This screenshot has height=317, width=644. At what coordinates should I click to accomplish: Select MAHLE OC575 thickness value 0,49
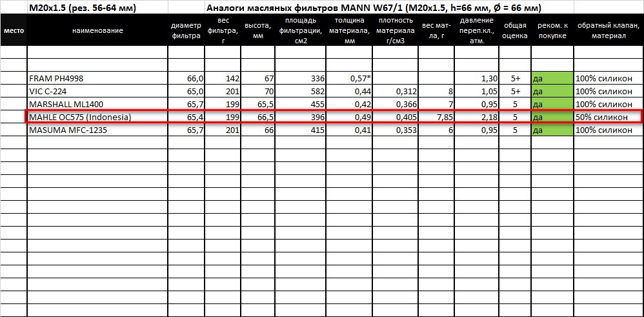click(x=350, y=117)
